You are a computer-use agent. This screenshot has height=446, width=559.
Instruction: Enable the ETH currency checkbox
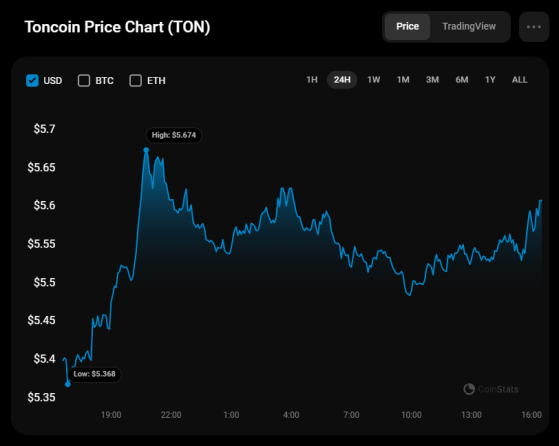tap(135, 81)
